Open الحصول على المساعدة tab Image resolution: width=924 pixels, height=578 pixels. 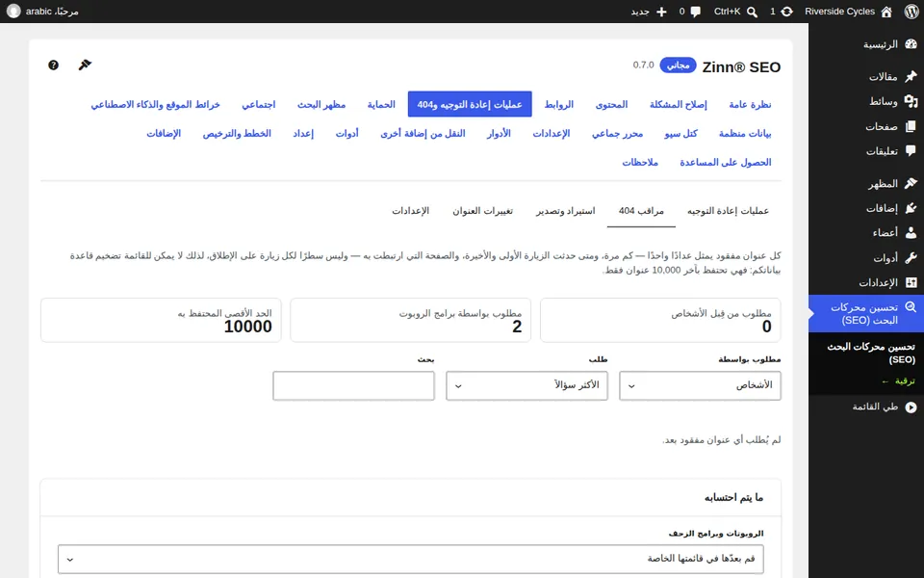[x=726, y=162]
